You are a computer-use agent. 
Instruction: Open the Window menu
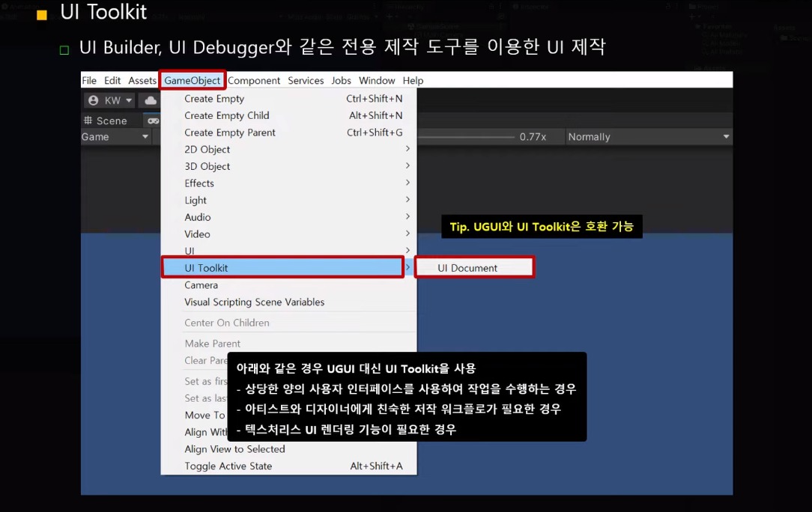click(377, 81)
